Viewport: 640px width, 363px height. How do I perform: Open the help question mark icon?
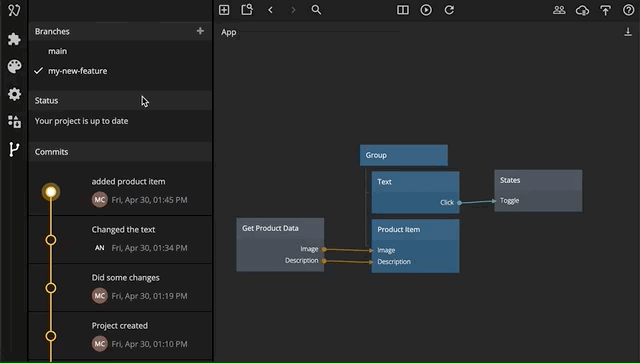629,10
